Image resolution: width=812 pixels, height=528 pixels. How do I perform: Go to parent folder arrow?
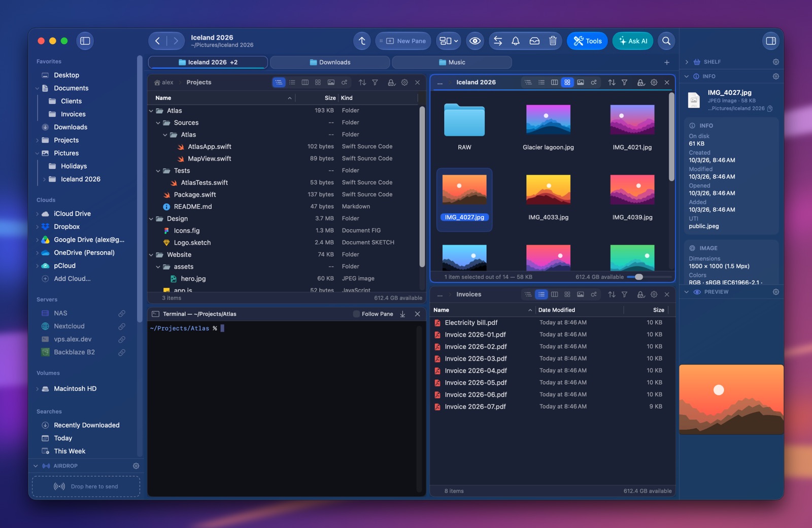362,41
